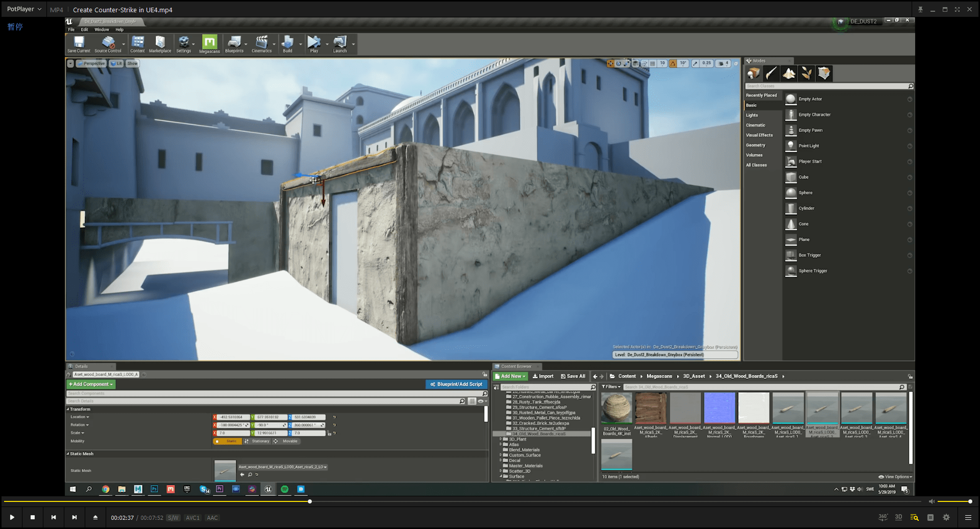Screen dimensions: 980x529
Task: Select the 02_Old_Wood_Boards_4K_inst sphere thumbnail
Action: 617,408
